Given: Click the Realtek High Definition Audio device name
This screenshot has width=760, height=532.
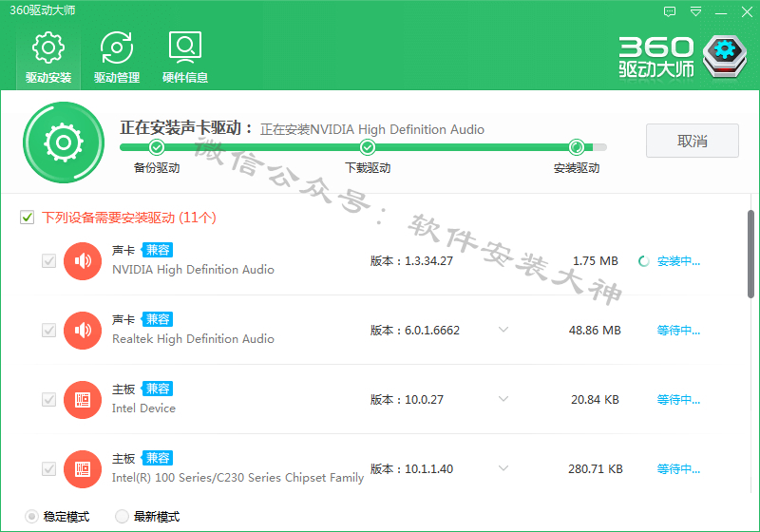Looking at the screenshot, I should (x=193, y=339).
